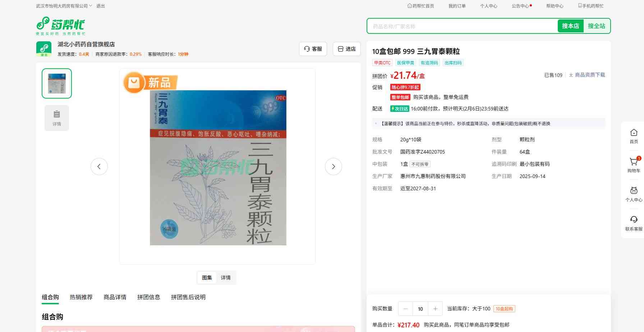Screen dimensions: 644x332
Task: Switch to 热销推荐 tab
Action: (x=81, y=297)
